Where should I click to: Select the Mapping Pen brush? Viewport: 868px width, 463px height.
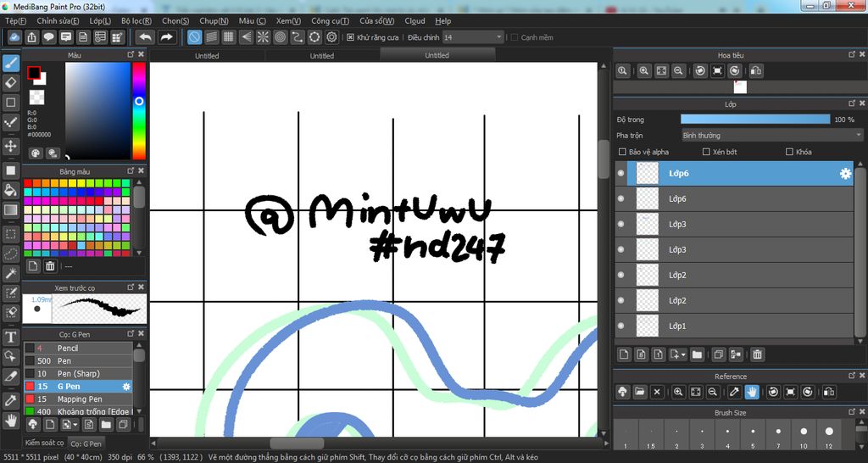tap(77, 399)
